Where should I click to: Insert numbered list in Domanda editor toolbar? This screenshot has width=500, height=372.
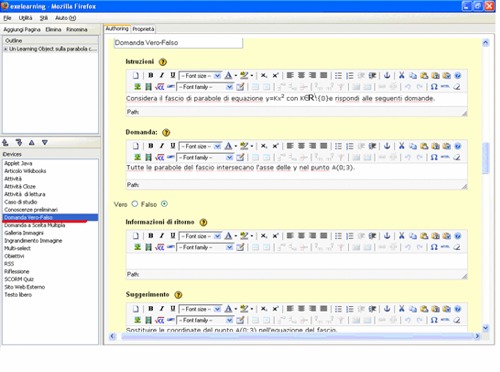(350, 146)
